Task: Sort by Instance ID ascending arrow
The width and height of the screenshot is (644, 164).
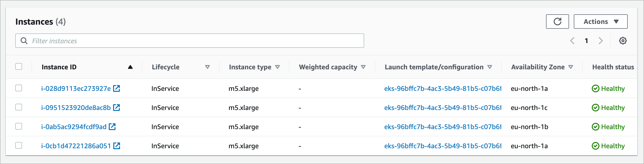Action: (130, 67)
